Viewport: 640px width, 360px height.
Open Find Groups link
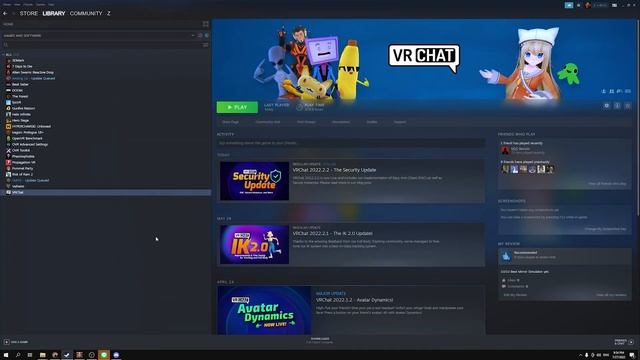pos(306,122)
